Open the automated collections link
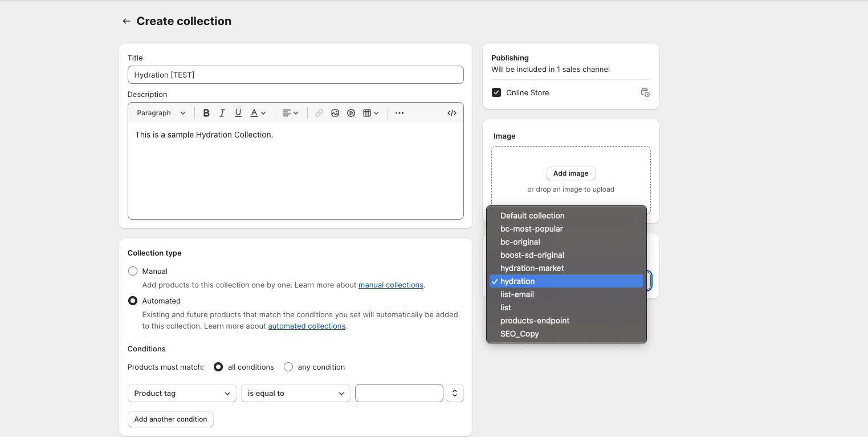Image resolution: width=868 pixels, height=437 pixels. (x=307, y=326)
